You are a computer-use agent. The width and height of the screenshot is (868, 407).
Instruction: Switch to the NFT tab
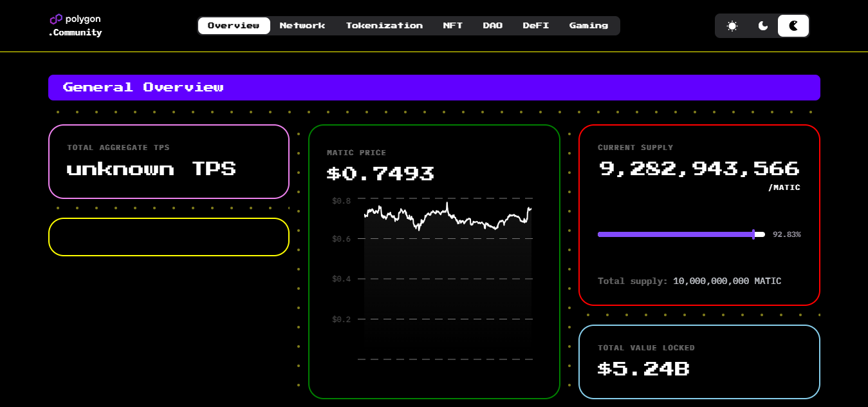point(454,25)
